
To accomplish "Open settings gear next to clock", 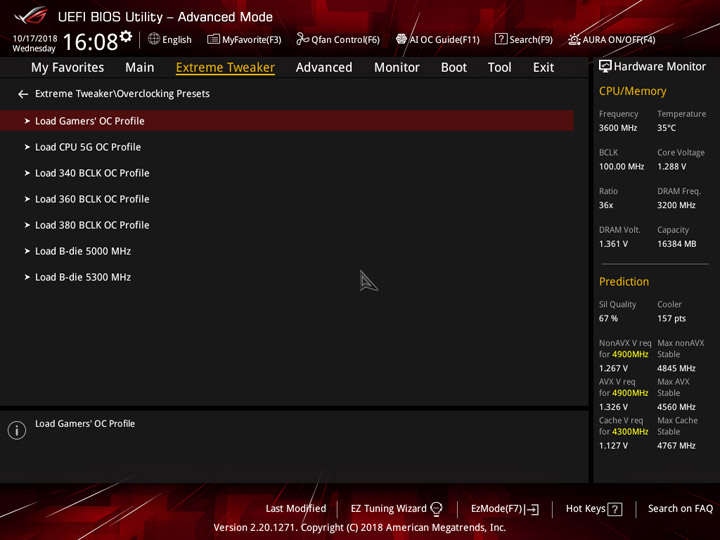I will pyautogui.click(x=126, y=36).
